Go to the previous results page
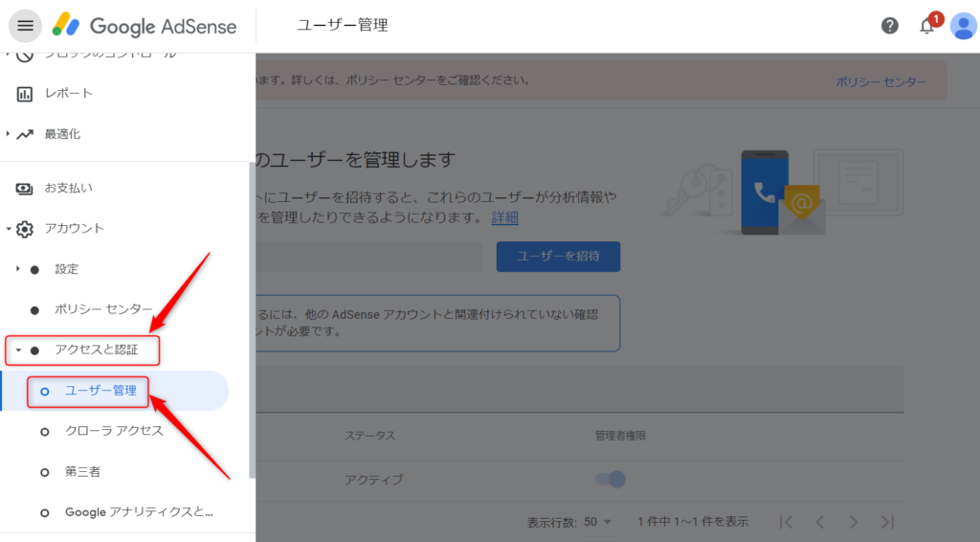 click(x=819, y=521)
